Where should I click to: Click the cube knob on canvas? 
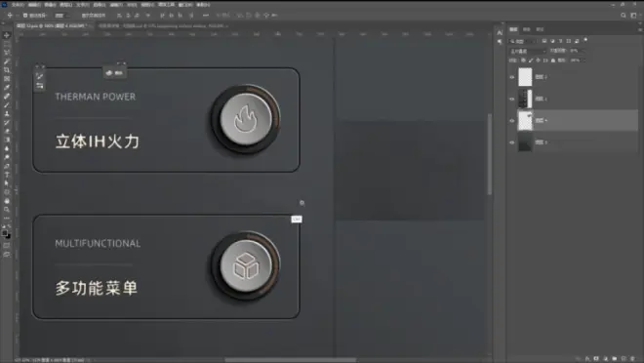pos(246,265)
